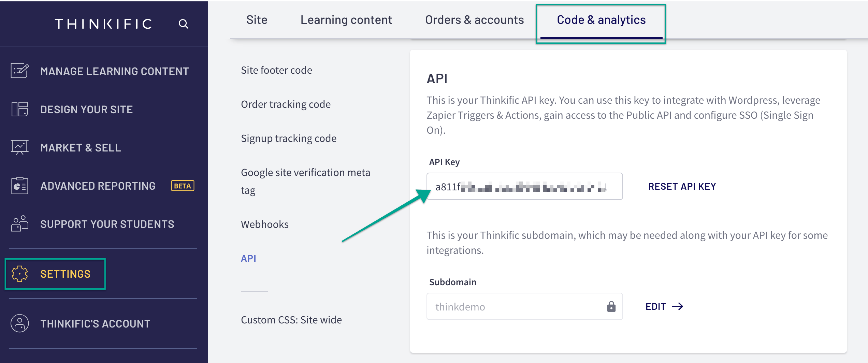Open Advanced Reporting via its pie chart icon
The image size is (868, 363).
pyautogui.click(x=19, y=186)
